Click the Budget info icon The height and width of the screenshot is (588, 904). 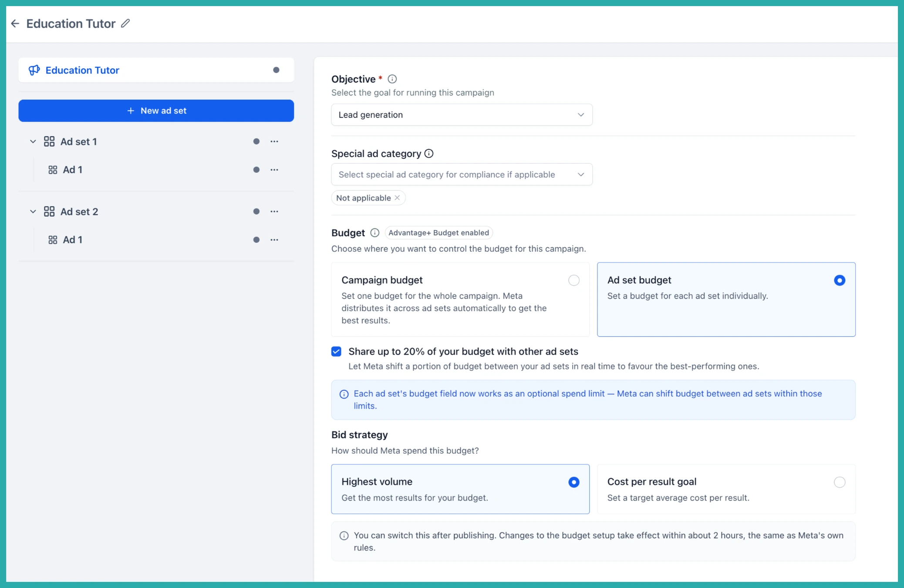pyautogui.click(x=374, y=233)
